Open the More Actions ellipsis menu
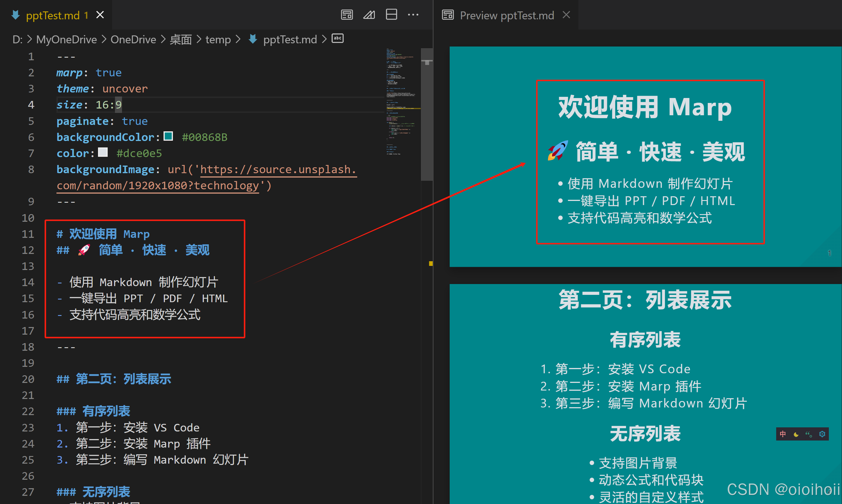The width and height of the screenshot is (842, 504). coord(413,15)
